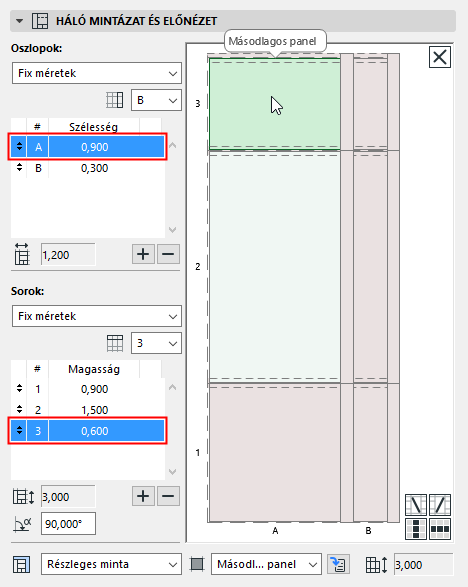Image resolution: width=468 pixels, height=587 pixels.
Task: Open the row count dropdown showing 3
Action: point(156,343)
